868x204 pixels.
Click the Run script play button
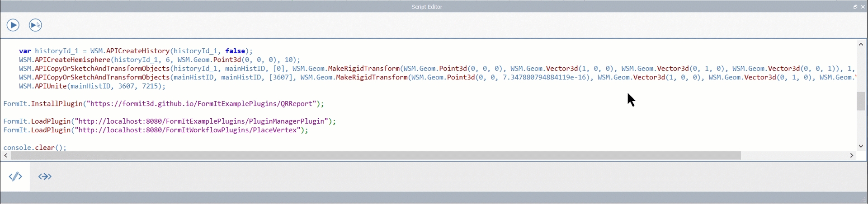pos(13,25)
